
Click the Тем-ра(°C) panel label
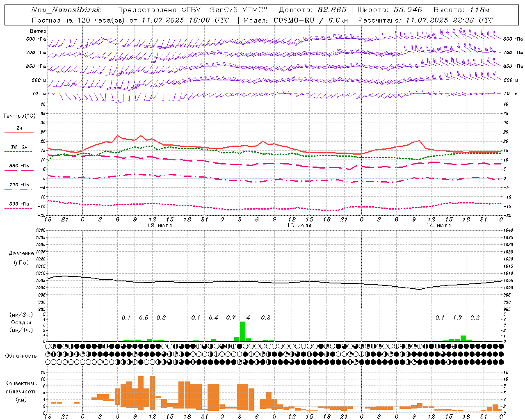19,116
